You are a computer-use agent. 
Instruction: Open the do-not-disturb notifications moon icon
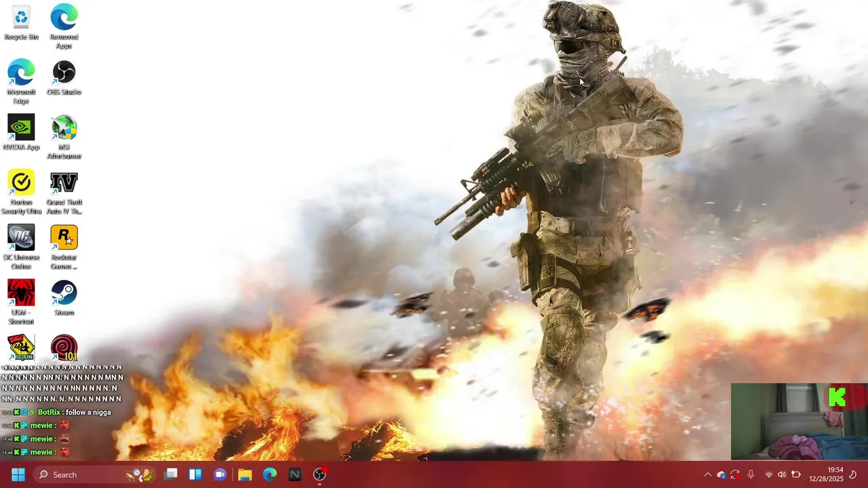click(x=853, y=474)
